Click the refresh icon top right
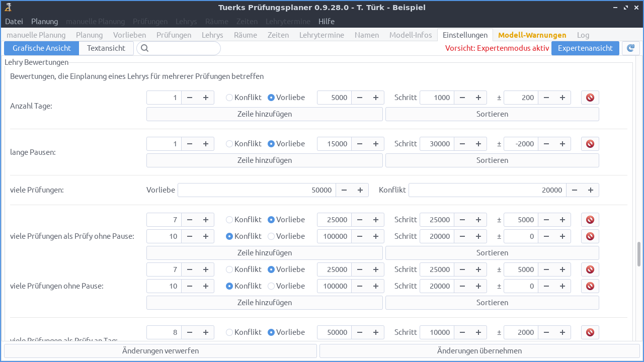The height and width of the screenshot is (362, 644). 630,48
